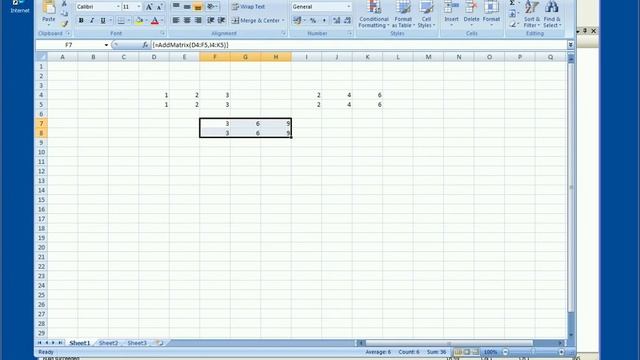Click the zoom slider in the status bar
This screenshot has height=360, width=640.
(533, 352)
